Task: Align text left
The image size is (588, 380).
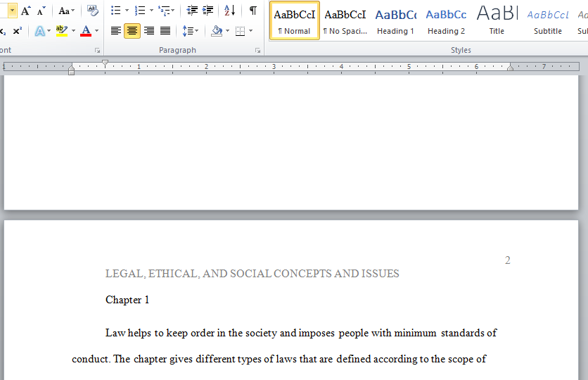Action: (x=116, y=31)
